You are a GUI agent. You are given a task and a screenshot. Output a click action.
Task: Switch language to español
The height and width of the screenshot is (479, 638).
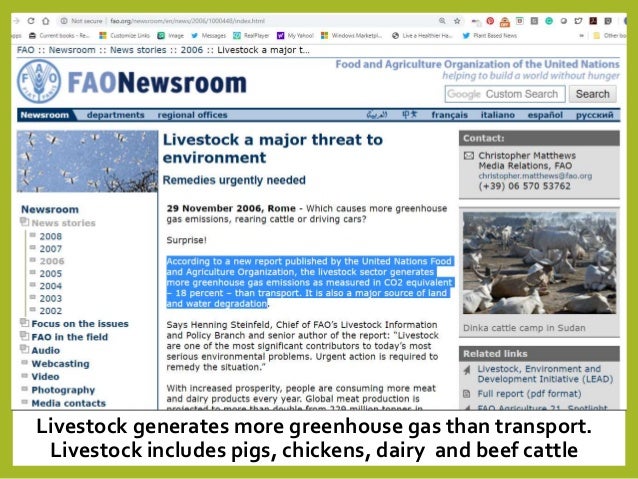coord(545,115)
